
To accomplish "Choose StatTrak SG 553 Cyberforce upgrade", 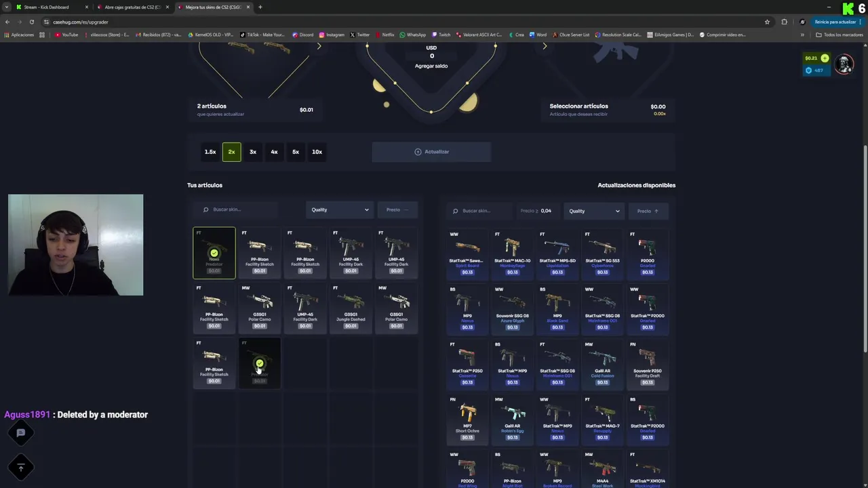I will point(602,253).
